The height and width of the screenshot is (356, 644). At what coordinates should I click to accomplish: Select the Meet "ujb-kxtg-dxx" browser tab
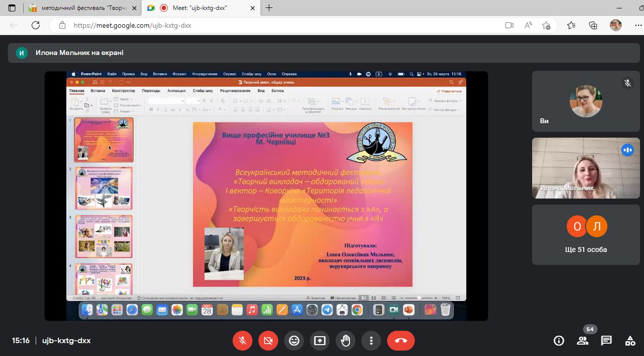[x=200, y=8]
